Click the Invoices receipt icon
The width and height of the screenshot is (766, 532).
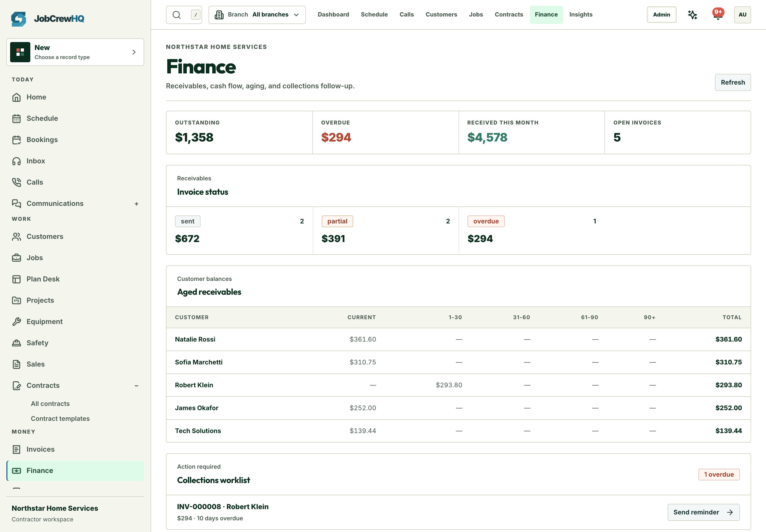pyautogui.click(x=16, y=449)
